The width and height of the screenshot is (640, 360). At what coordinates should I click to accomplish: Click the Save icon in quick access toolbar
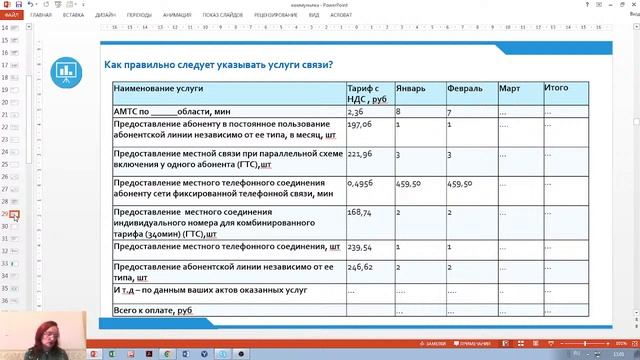tap(19, 4)
